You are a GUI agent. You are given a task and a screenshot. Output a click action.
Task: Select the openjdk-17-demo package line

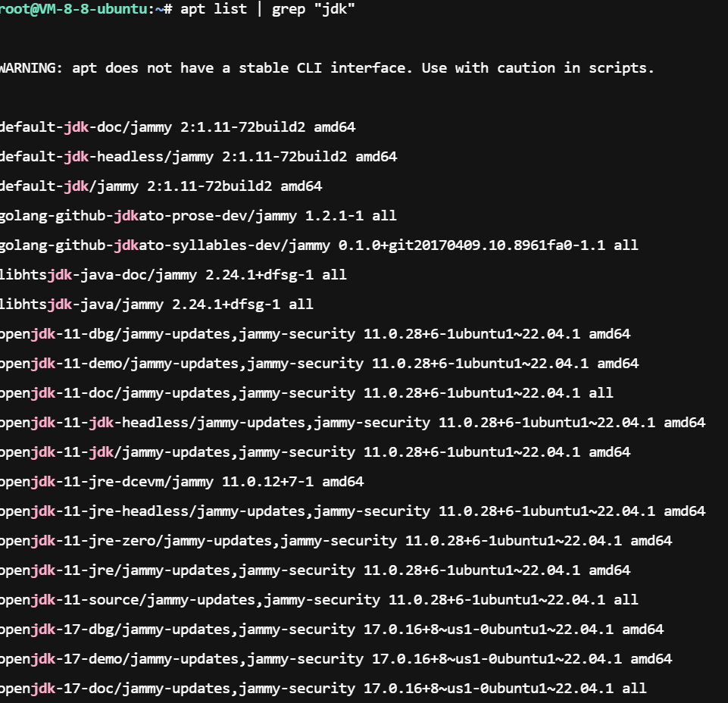tap(336, 659)
